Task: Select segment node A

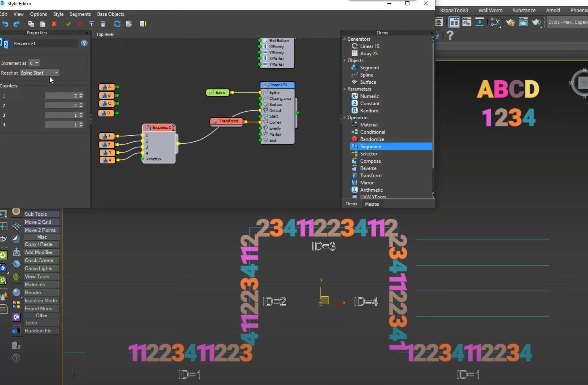Action: [x=107, y=87]
